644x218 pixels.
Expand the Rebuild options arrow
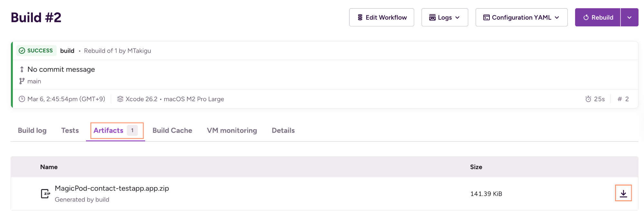tap(629, 17)
